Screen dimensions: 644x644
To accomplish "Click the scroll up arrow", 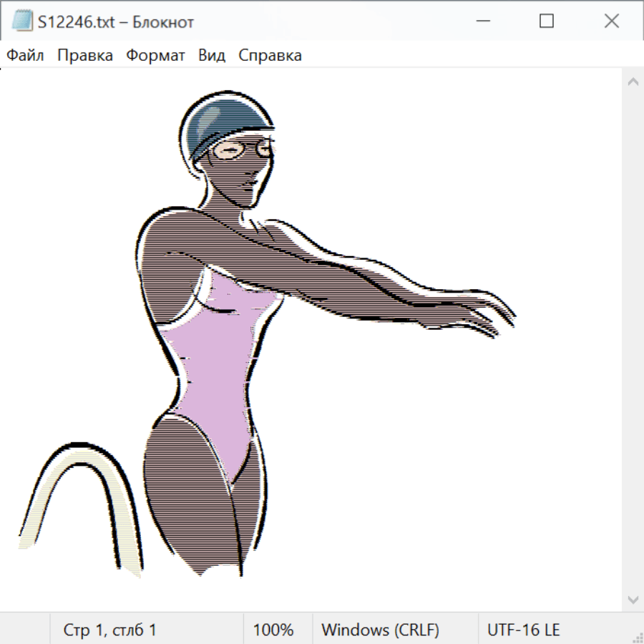I will [633, 82].
